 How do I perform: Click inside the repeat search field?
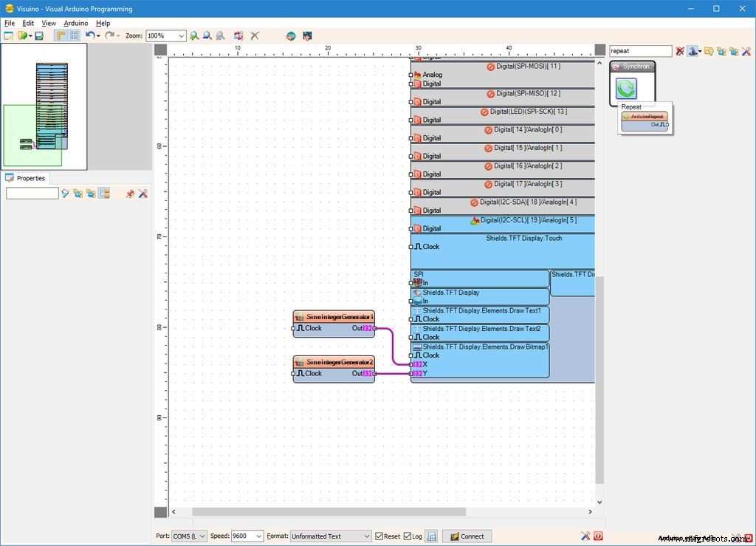click(639, 50)
